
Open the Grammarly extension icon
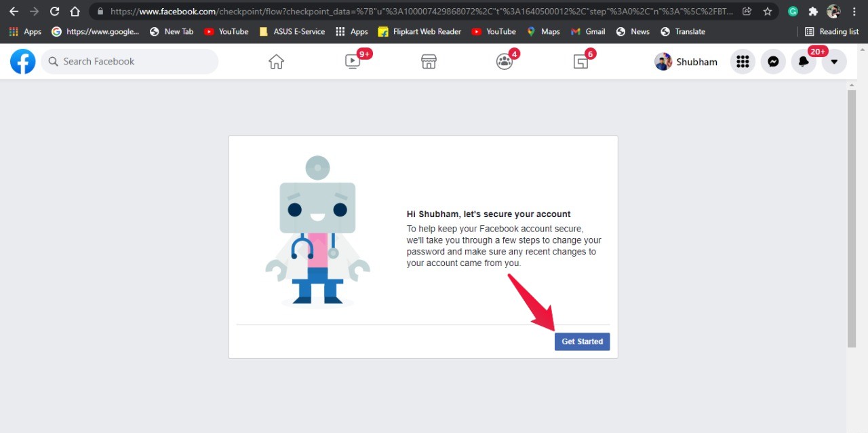coord(793,12)
